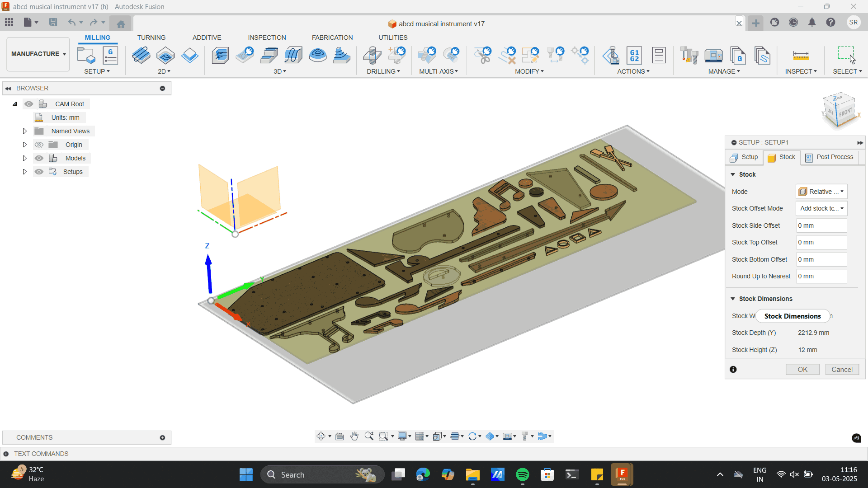The height and width of the screenshot is (488, 868).
Task: Open the Post Process tab in dialog
Action: click(x=829, y=157)
